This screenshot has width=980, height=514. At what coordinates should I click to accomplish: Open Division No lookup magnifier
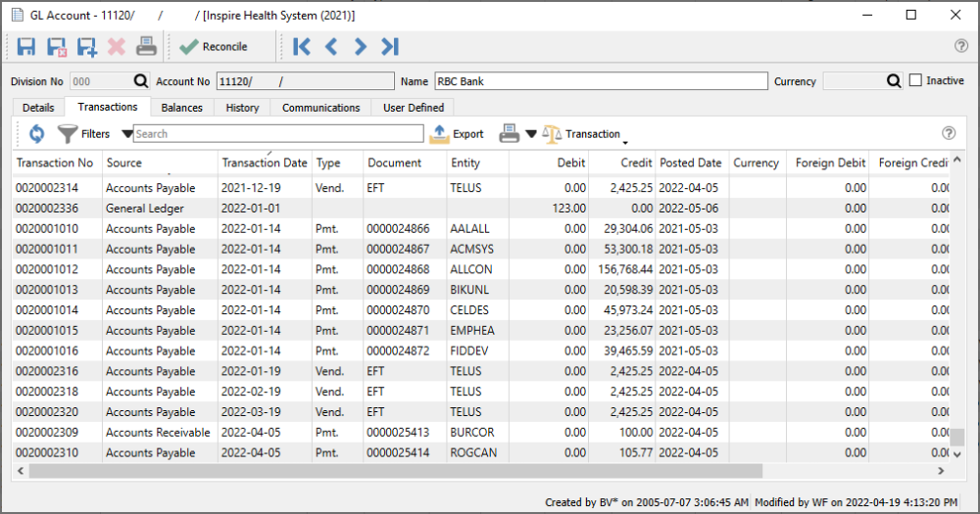(x=141, y=81)
